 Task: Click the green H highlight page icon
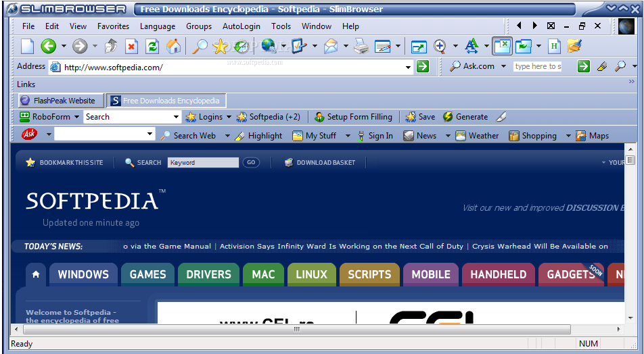(554, 47)
